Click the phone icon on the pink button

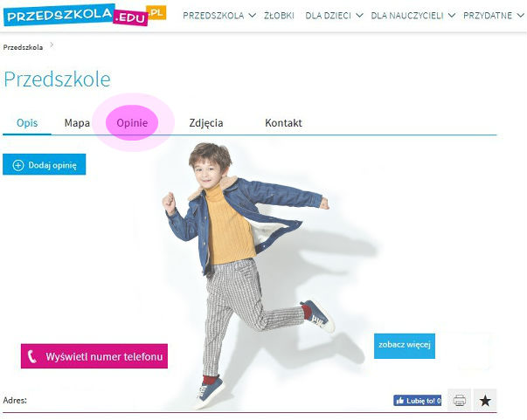[32, 356]
